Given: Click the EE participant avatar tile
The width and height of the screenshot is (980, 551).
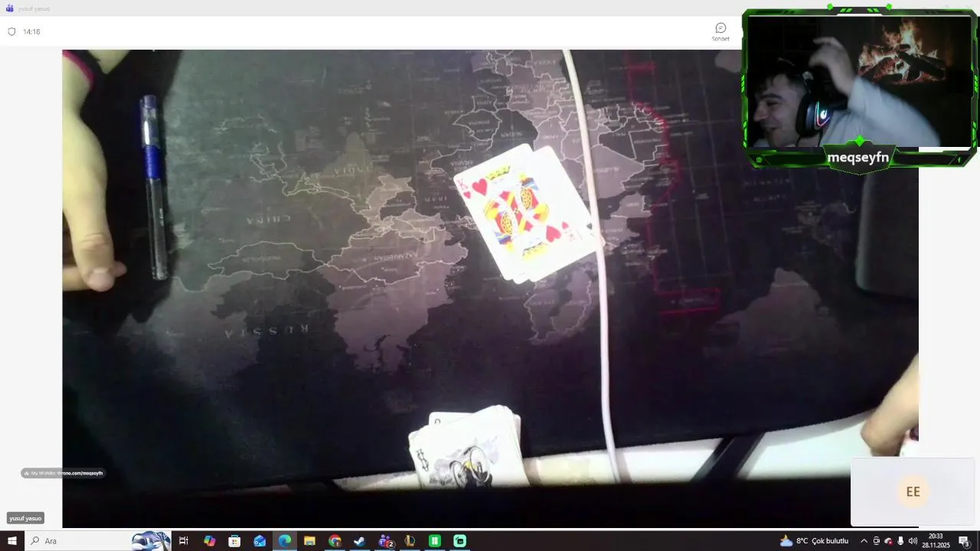Looking at the screenshot, I should [x=913, y=492].
